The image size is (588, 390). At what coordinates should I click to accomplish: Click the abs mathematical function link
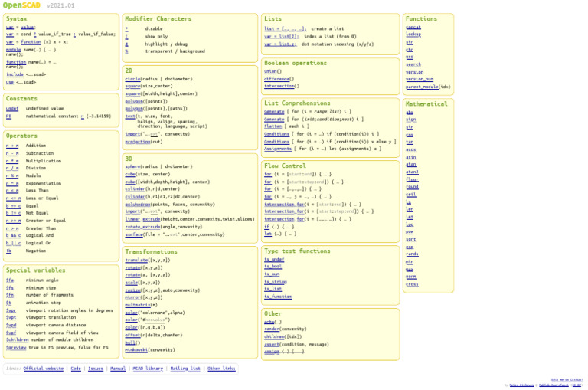(x=410, y=112)
